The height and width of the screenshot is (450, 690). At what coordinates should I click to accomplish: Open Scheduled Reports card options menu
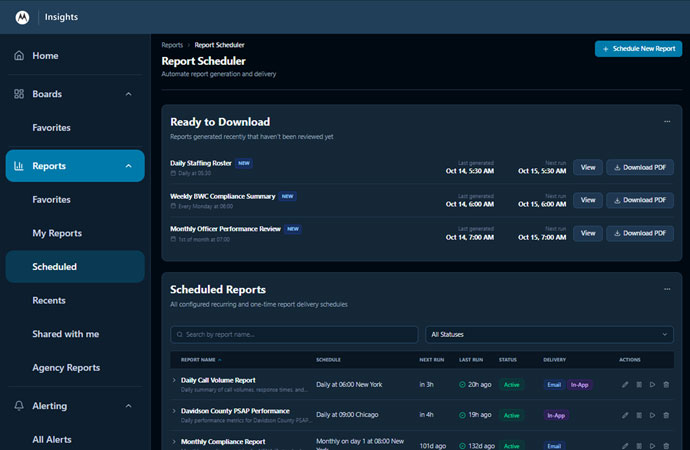pyautogui.click(x=667, y=289)
